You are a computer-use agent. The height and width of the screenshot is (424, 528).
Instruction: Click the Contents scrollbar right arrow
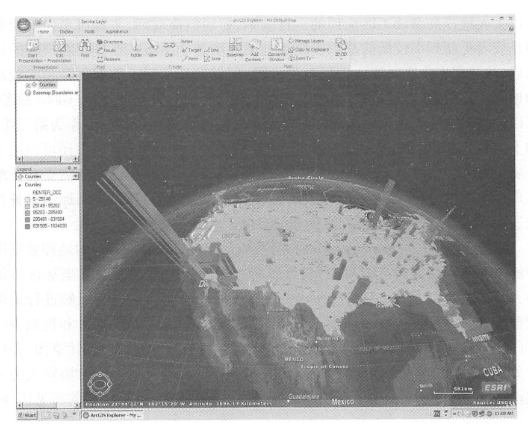76,159
